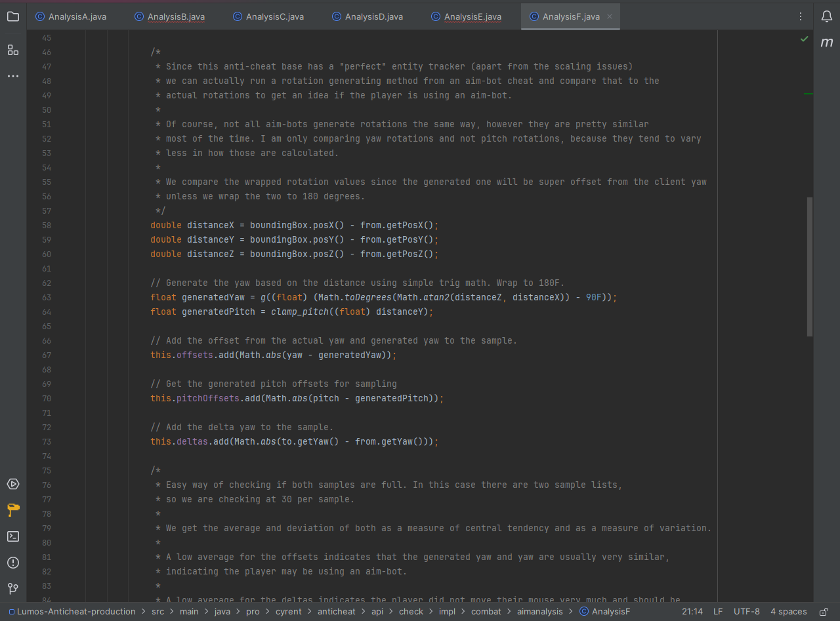Image resolution: width=840 pixels, height=621 pixels.
Task: Open the api breadcrumb folder
Action: click(377, 612)
